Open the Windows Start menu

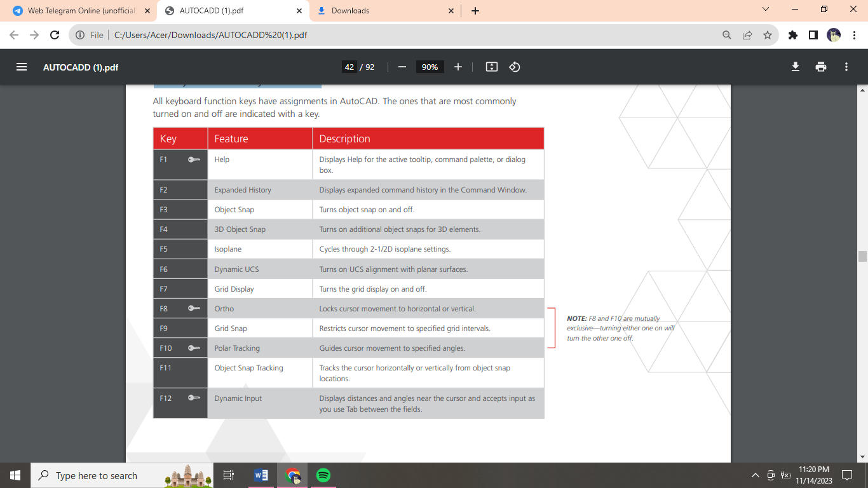(15, 475)
